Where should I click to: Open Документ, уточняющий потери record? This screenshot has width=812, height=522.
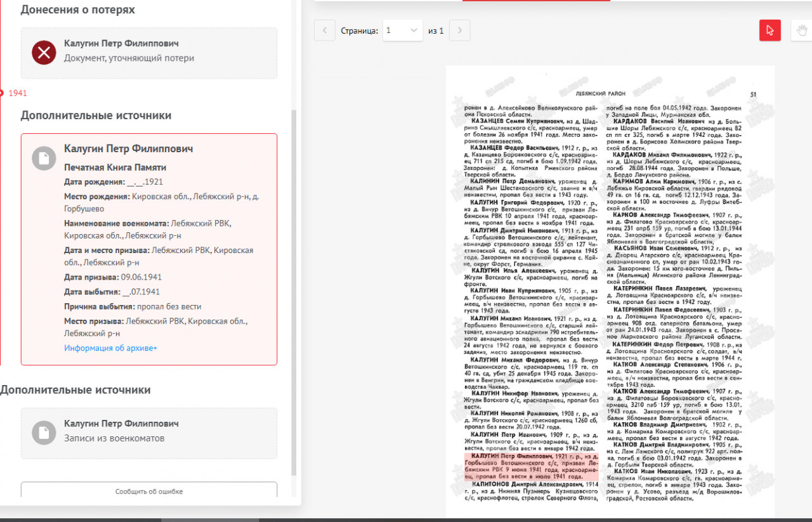(x=129, y=58)
